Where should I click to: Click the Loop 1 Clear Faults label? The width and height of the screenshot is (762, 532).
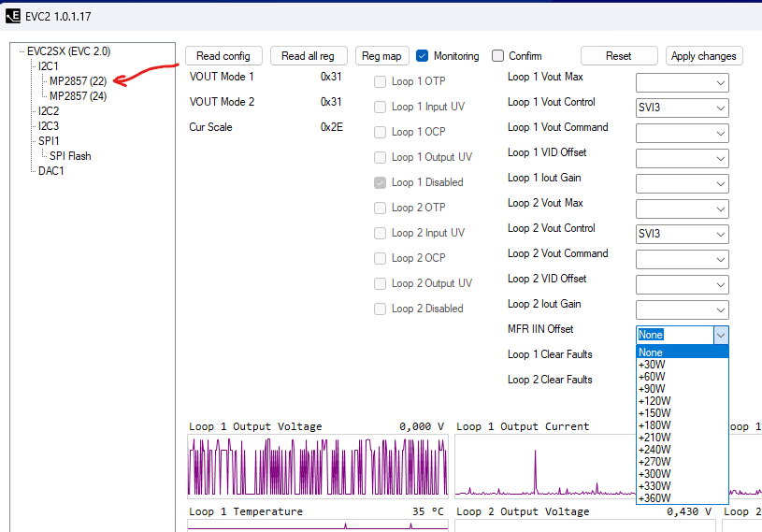point(550,354)
